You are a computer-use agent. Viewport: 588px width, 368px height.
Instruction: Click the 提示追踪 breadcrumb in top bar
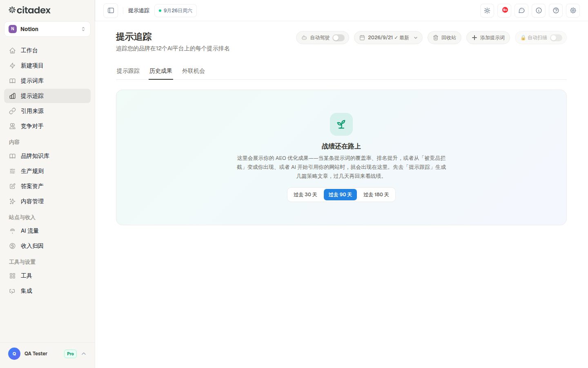pos(139,11)
